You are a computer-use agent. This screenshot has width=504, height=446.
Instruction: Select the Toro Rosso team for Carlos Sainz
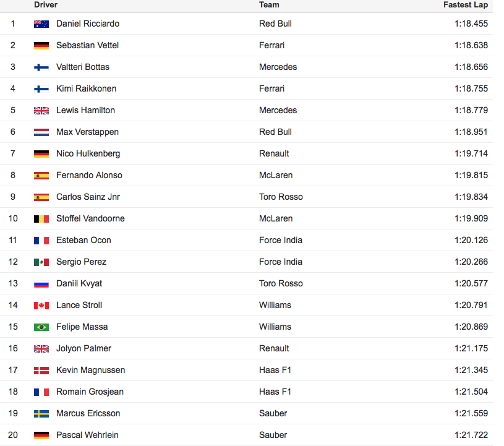point(281,197)
